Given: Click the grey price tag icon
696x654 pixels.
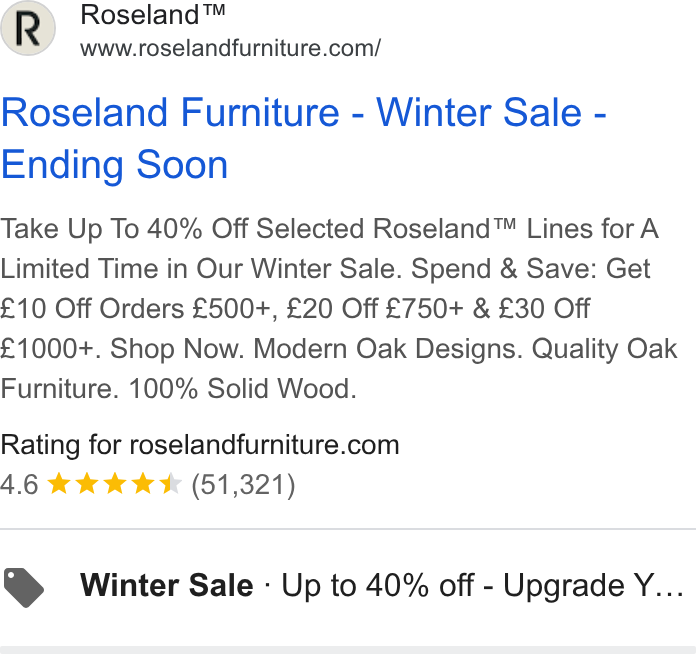Looking at the screenshot, I should [24, 587].
